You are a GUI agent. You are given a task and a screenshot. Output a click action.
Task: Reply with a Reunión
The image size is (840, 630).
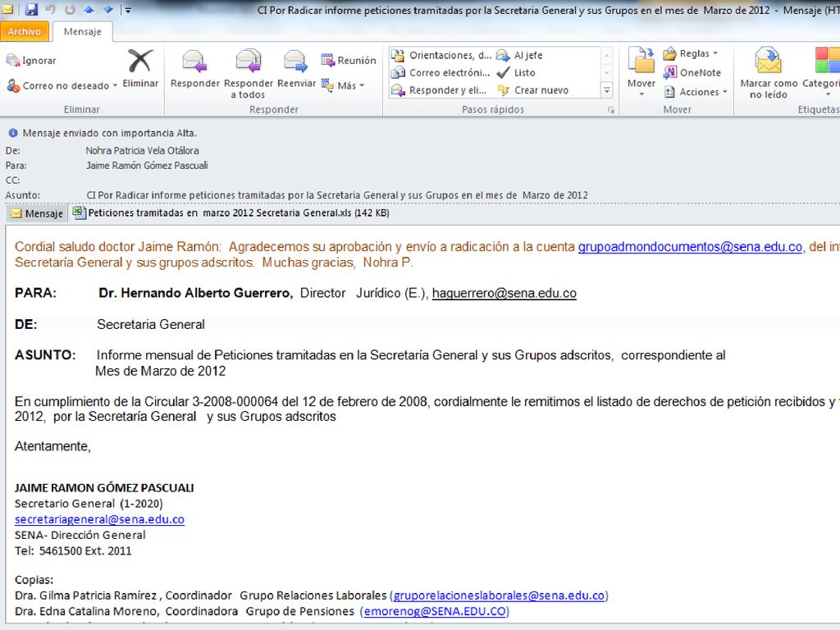click(x=349, y=60)
